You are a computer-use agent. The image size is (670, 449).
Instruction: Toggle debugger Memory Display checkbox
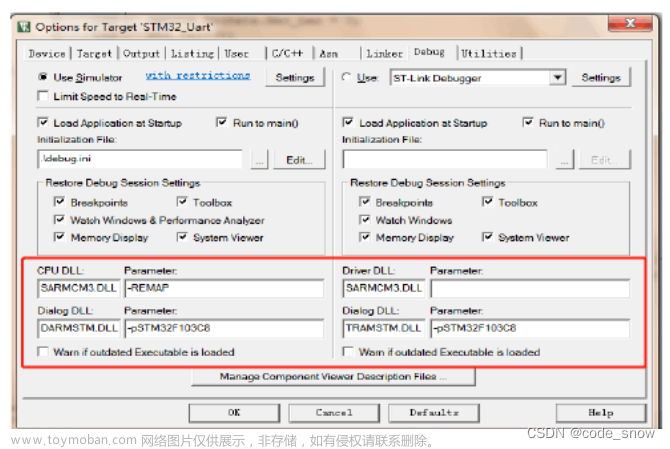click(x=364, y=237)
